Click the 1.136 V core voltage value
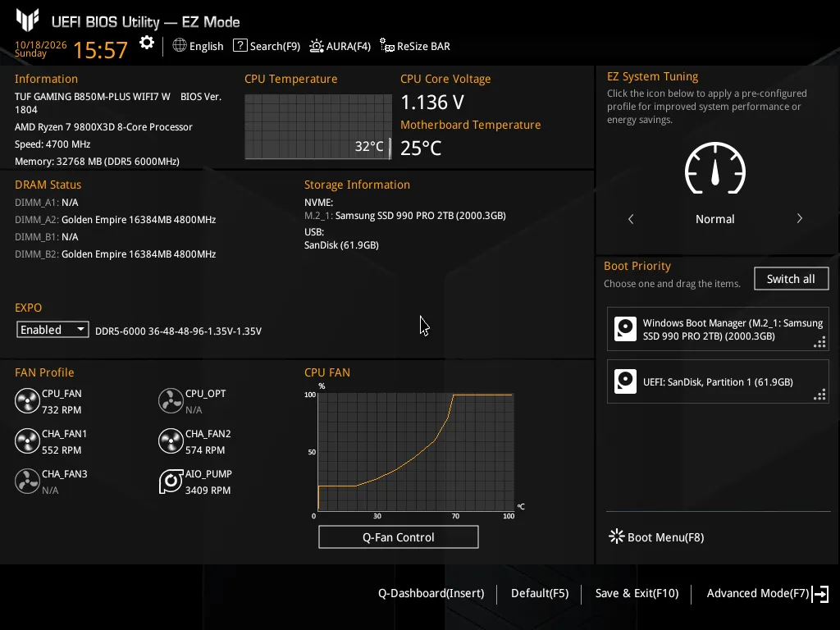 click(x=432, y=102)
